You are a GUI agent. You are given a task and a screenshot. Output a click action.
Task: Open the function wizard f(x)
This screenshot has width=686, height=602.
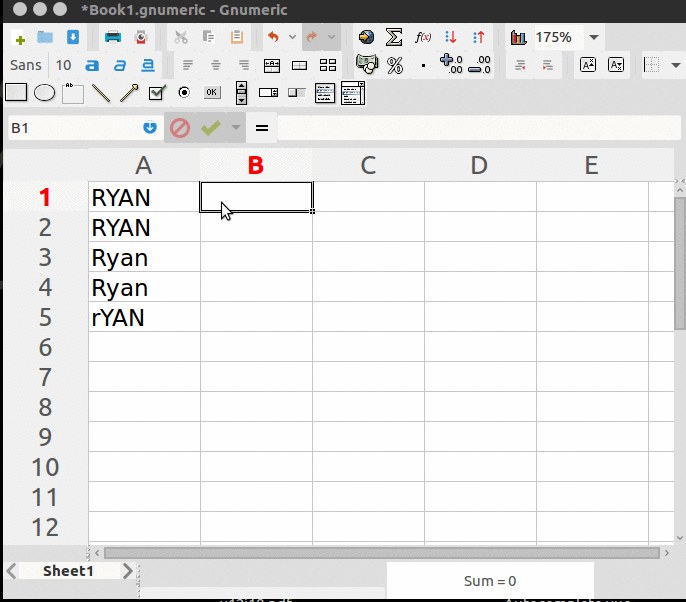tap(423, 37)
